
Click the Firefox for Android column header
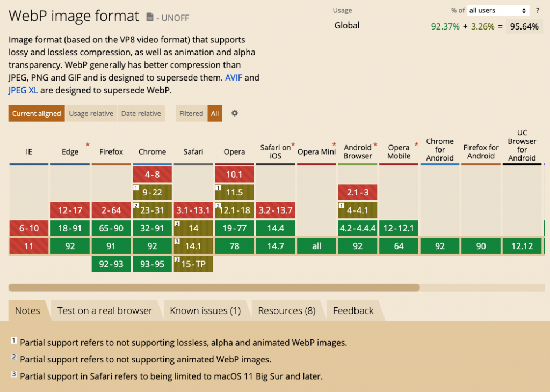click(481, 151)
